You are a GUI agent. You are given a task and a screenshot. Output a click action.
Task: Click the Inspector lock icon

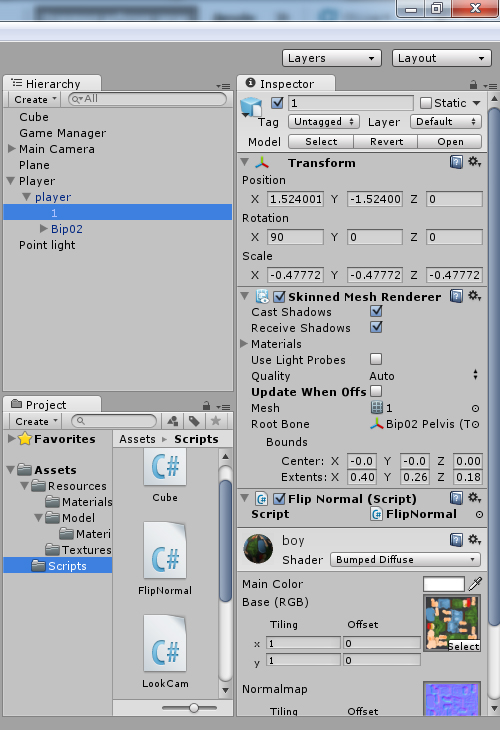point(473,84)
